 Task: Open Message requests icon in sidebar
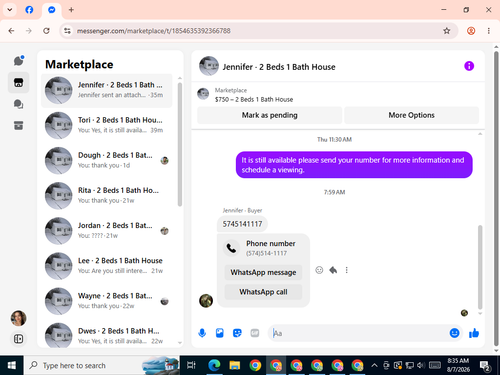click(19, 104)
